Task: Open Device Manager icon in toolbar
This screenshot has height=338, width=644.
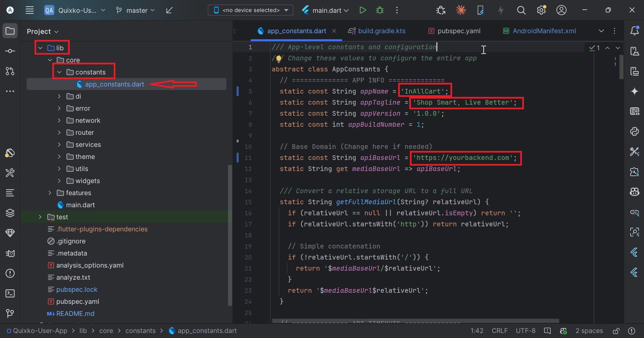Action: click(x=480, y=10)
